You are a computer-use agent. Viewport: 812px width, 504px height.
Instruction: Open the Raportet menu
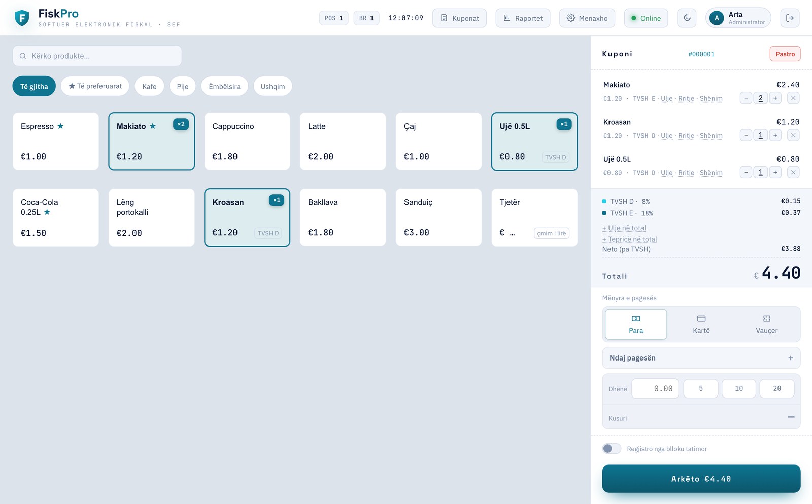523,18
